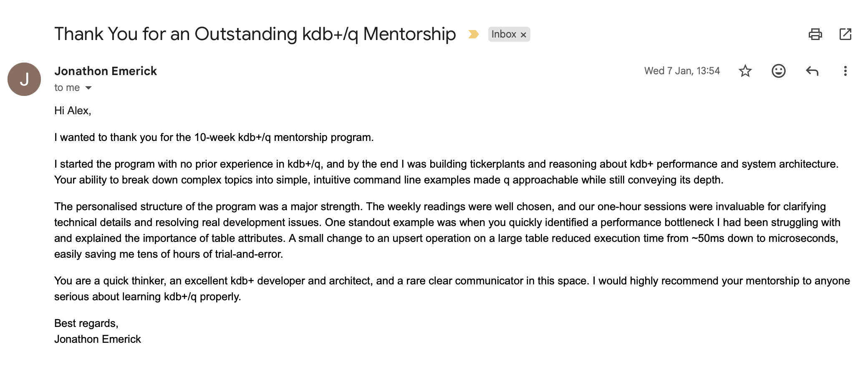
Task: Star the message from Jonathon Emerick
Action: point(745,71)
